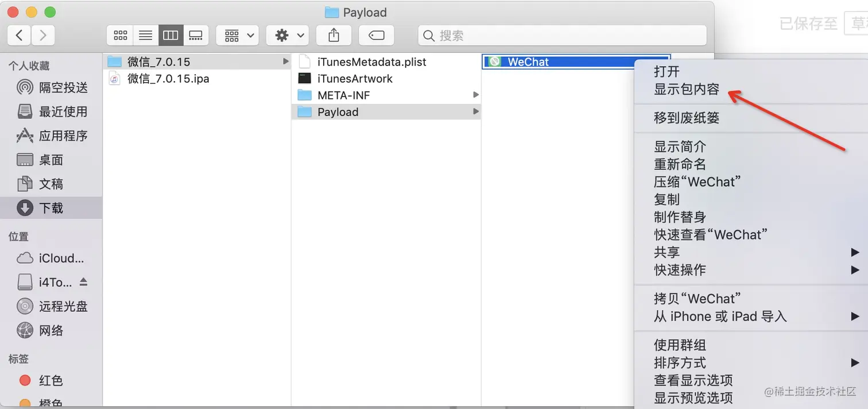Go back in Finder history
The width and height of the screenshot is (868, 409).
pyautogui.click(x=20, y=36)
